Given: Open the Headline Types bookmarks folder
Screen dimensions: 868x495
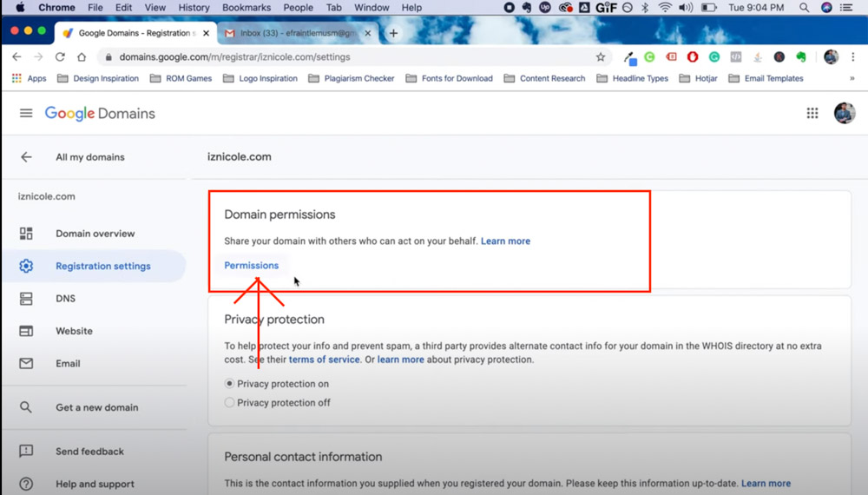Looking at the screenshot, I should pos(632,79).
